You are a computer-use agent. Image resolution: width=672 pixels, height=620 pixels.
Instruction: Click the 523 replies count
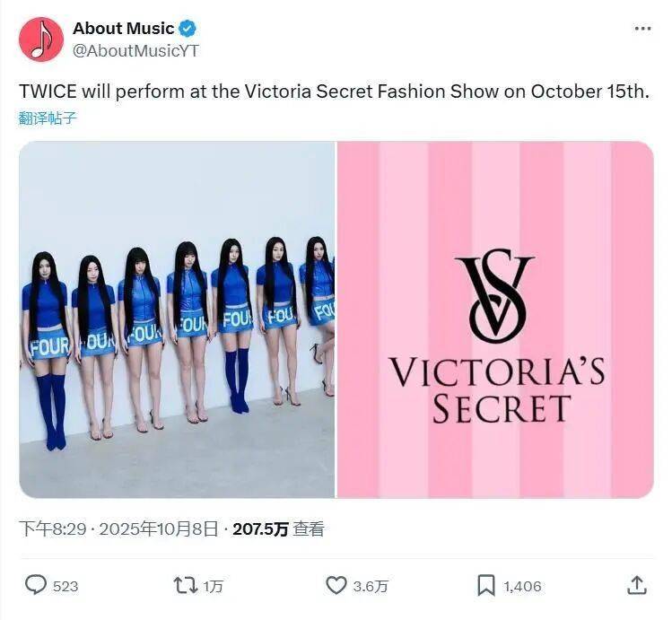click(65, 586)
